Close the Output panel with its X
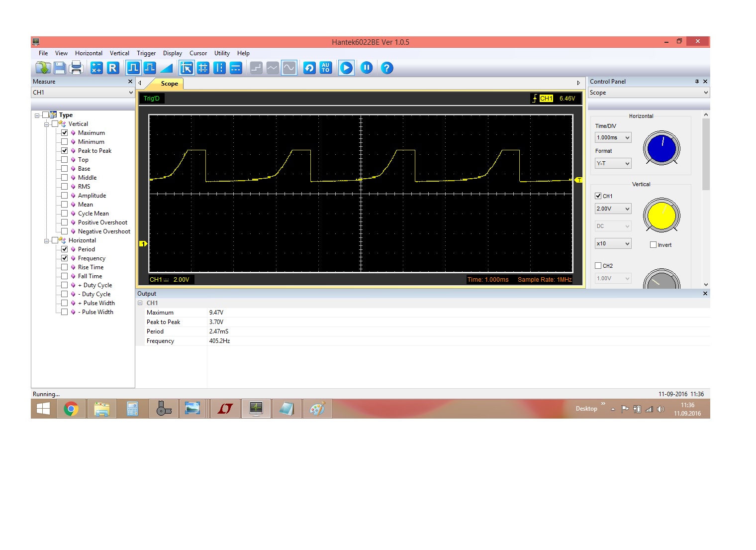The width and height of the screenshot is (756, 550). pyautogui.click(x=705, y=294)
